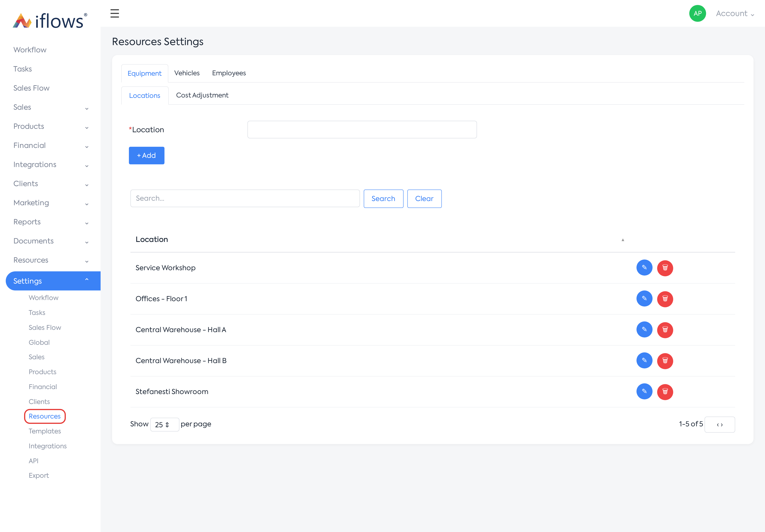765x532 pixels.
Task: Open the hamburger menu icon
Action: tap(115, 13)
